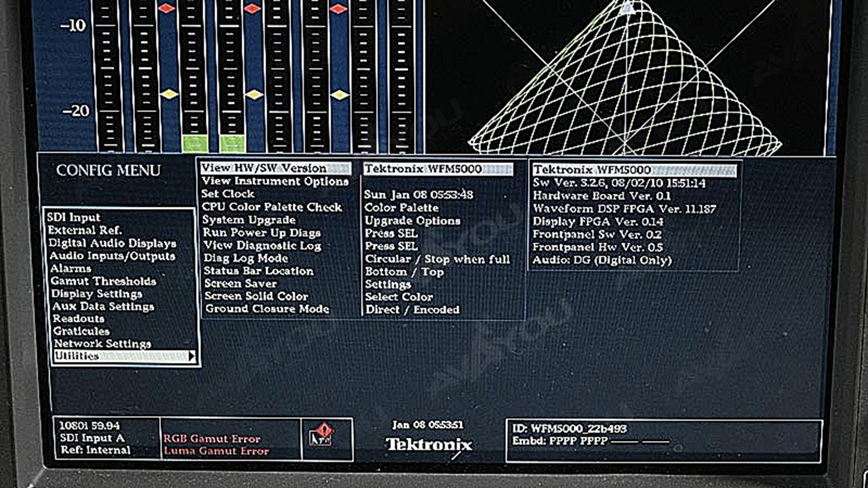868x488 pixels.
Task: Open the External Ref. menu entry
Action: 85,231
